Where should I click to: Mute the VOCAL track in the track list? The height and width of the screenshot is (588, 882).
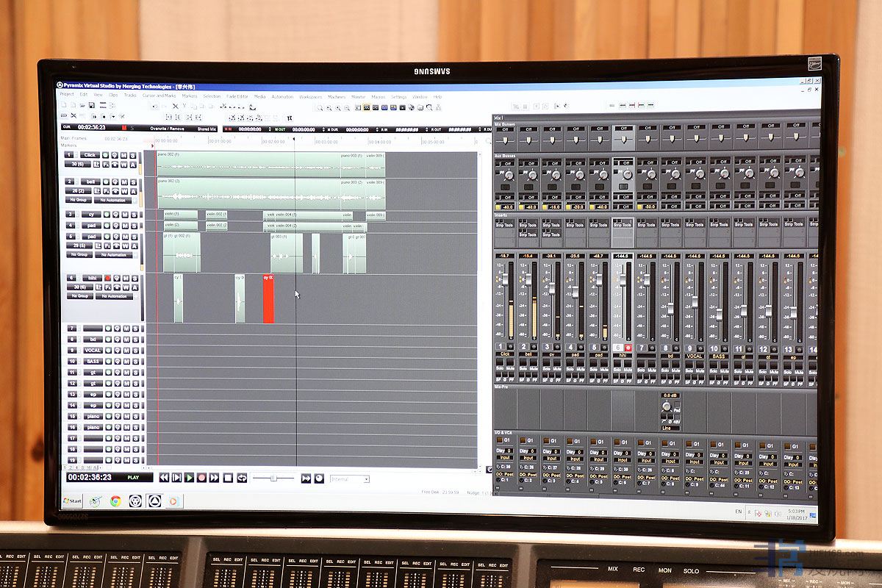(126, 351)
